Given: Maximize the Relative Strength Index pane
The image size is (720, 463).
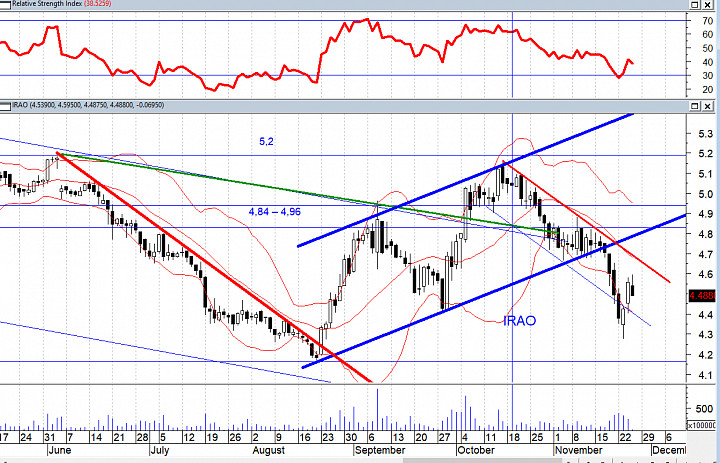Looking at the screenshot, I should [x=695, y=5].
